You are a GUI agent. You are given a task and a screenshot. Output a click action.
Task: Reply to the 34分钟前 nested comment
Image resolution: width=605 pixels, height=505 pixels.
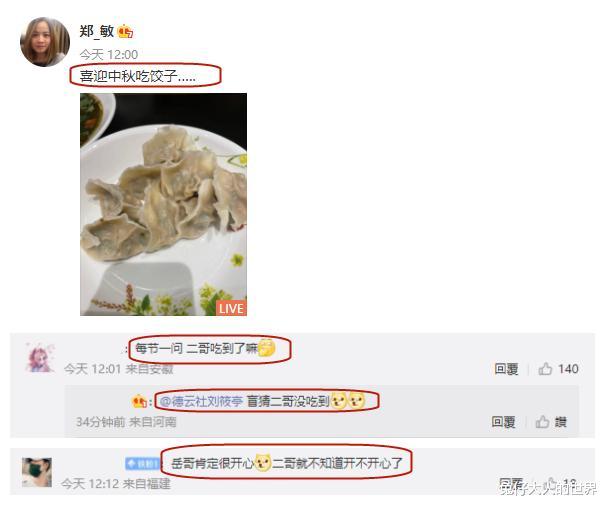coord(504,422)
